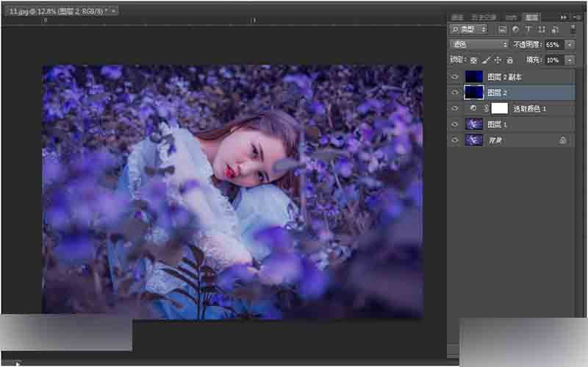The width and height of the screenshot is (588, 367).
Task: Click the type layer filter icon
Action: 528,29
